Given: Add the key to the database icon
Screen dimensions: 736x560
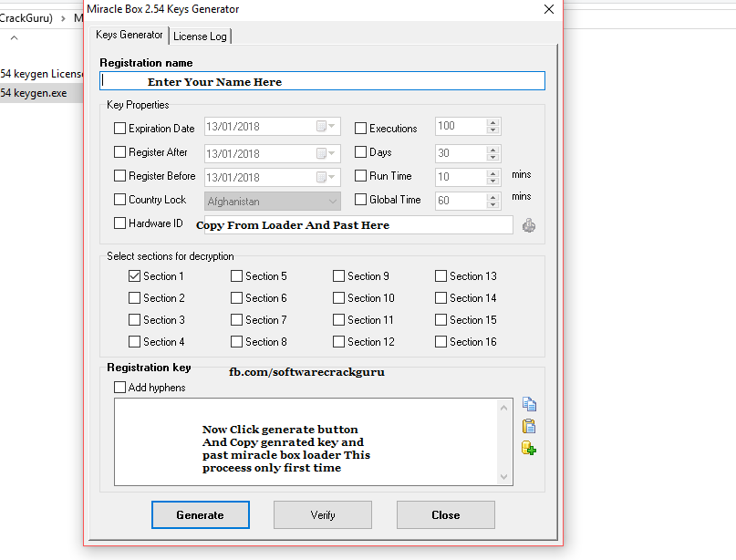Looking at the screenshot, I should click(529, 448).
